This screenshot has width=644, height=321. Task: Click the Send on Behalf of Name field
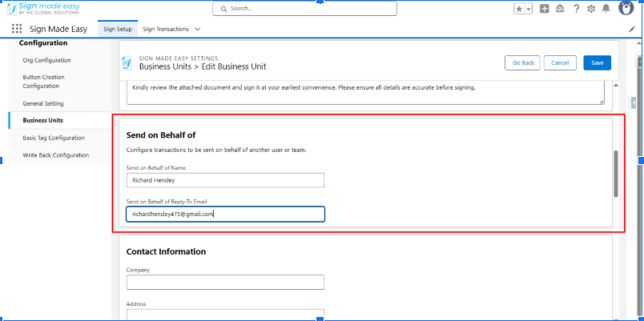(x=226, y=180)
